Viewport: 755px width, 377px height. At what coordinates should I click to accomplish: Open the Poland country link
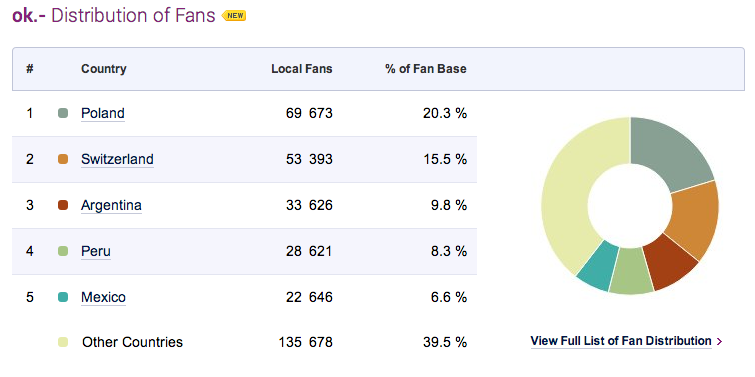(103, 113)
